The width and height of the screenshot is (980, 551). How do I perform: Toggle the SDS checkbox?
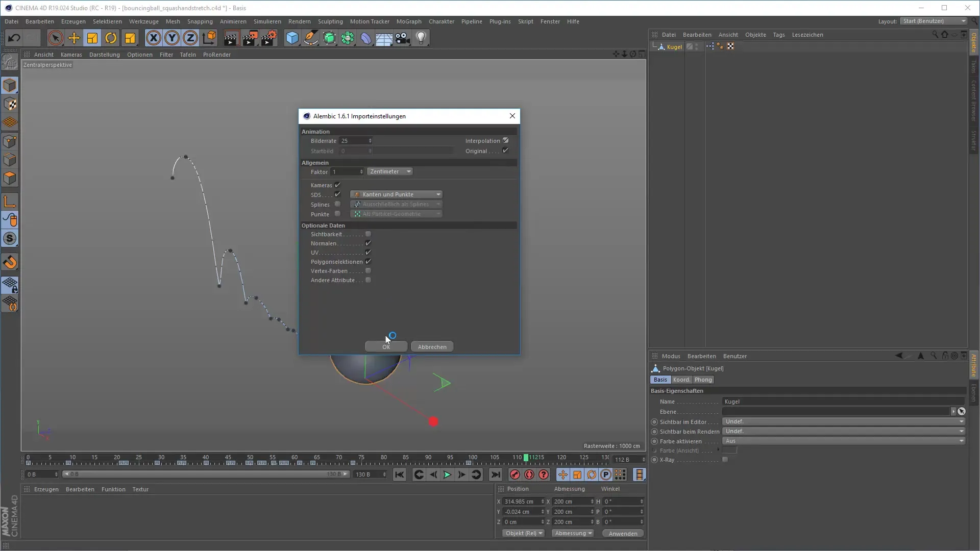[337, 194]
